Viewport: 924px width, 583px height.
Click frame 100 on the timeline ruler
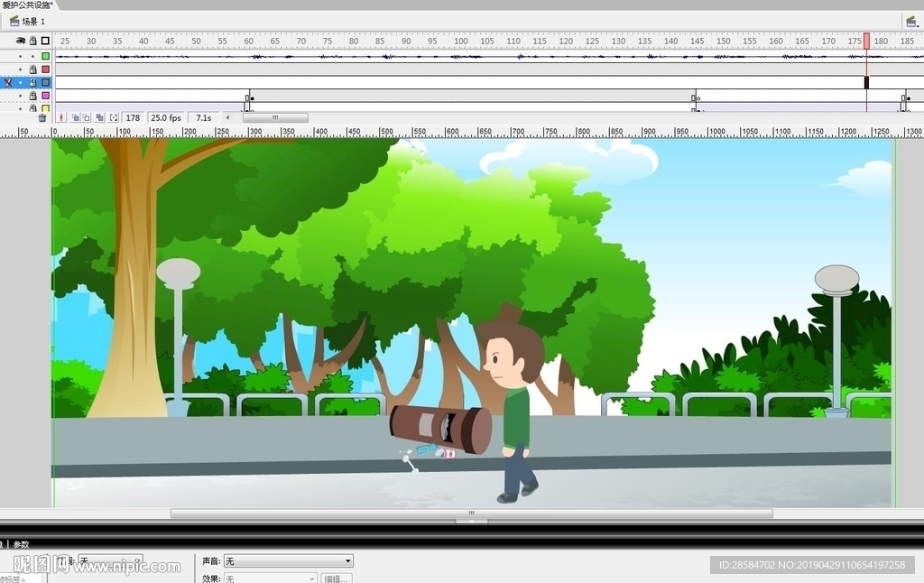461,42
